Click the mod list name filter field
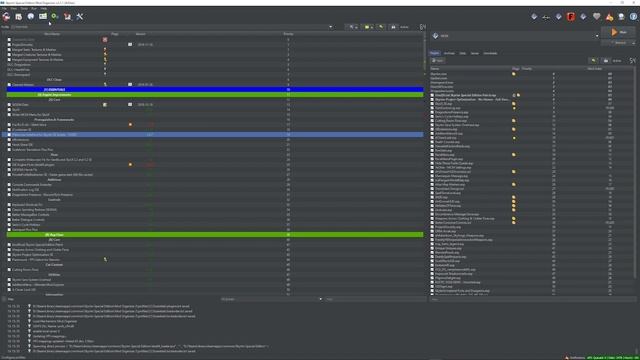640x360 pixels. pyautogui.click(x=376, y=299)
